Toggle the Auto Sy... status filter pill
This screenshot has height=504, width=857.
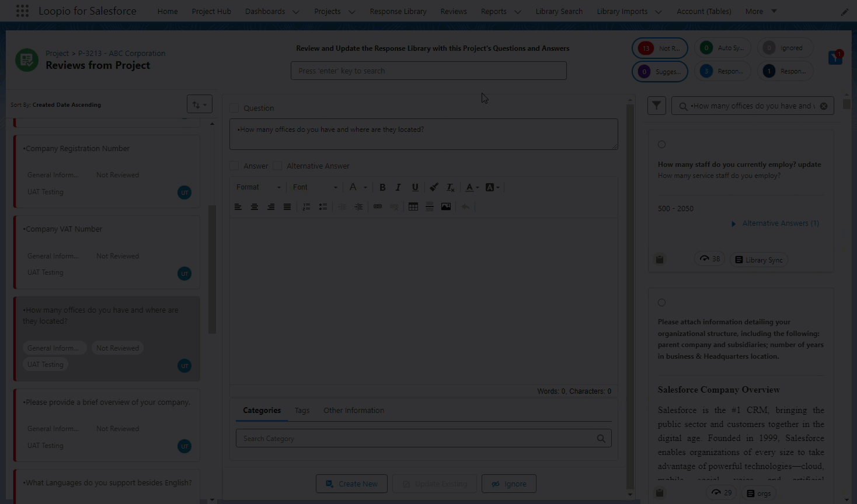point(723,48)
